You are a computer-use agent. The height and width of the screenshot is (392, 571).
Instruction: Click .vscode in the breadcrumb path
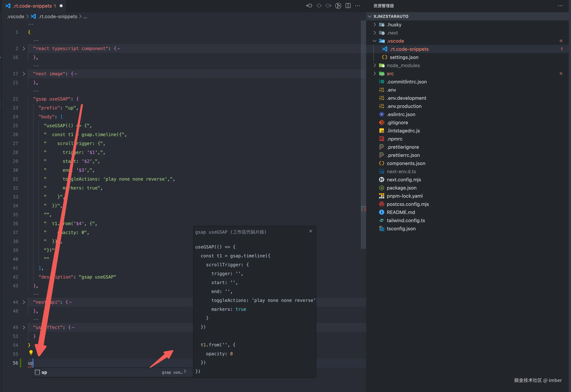[x=15, y=17]
